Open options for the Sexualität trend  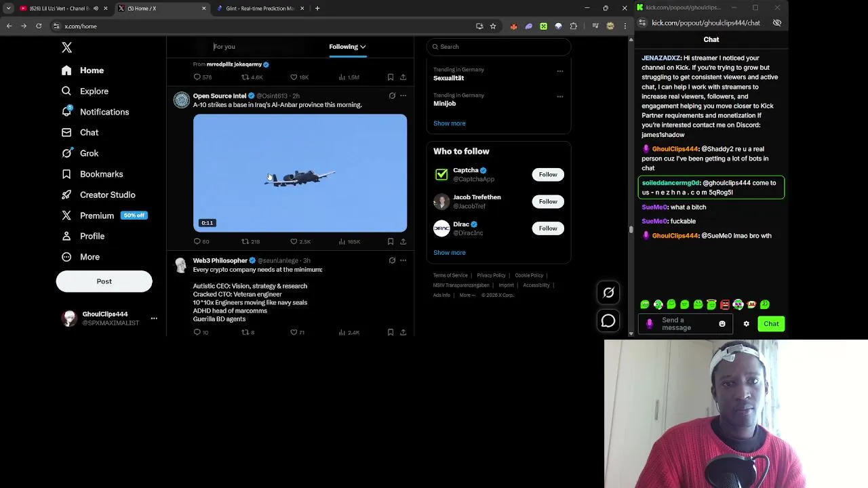[560, 70]
